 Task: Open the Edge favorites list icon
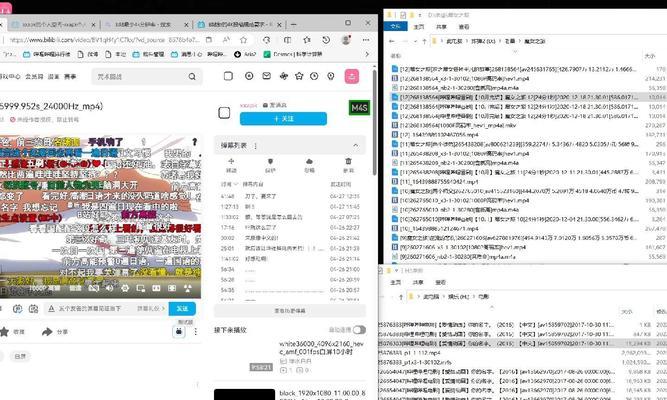pos(307,40)
